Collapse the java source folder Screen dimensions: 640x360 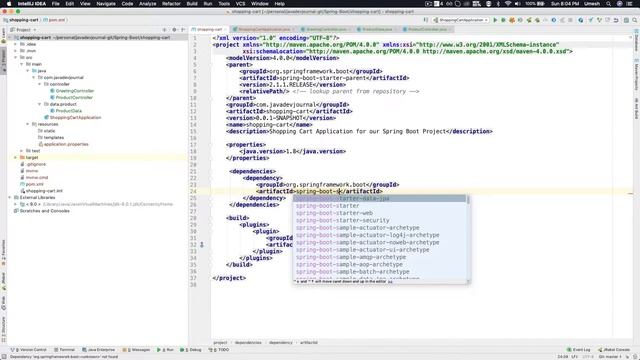[x=28, y=71]
